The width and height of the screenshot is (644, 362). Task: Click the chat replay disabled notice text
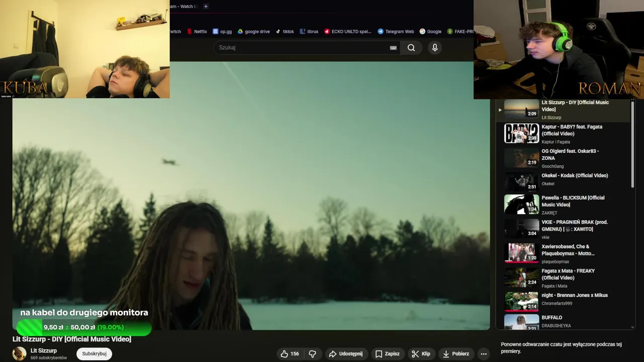tap(561, 348)
